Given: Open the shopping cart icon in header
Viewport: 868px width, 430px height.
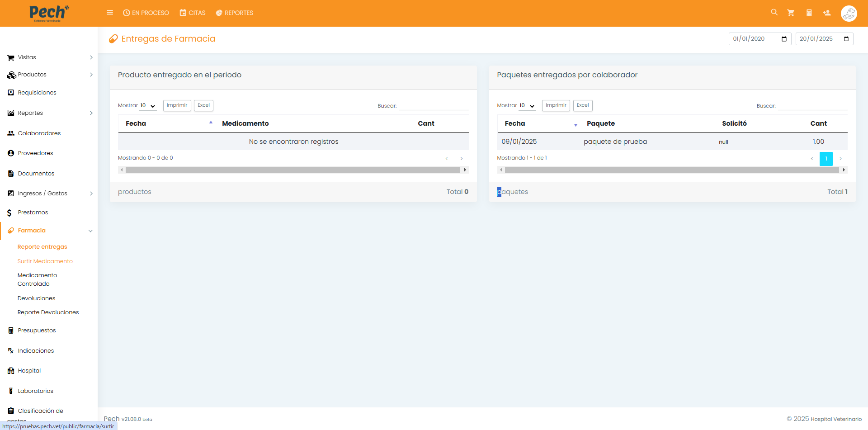Looking at the screenshot, I should tap(791, 13).
